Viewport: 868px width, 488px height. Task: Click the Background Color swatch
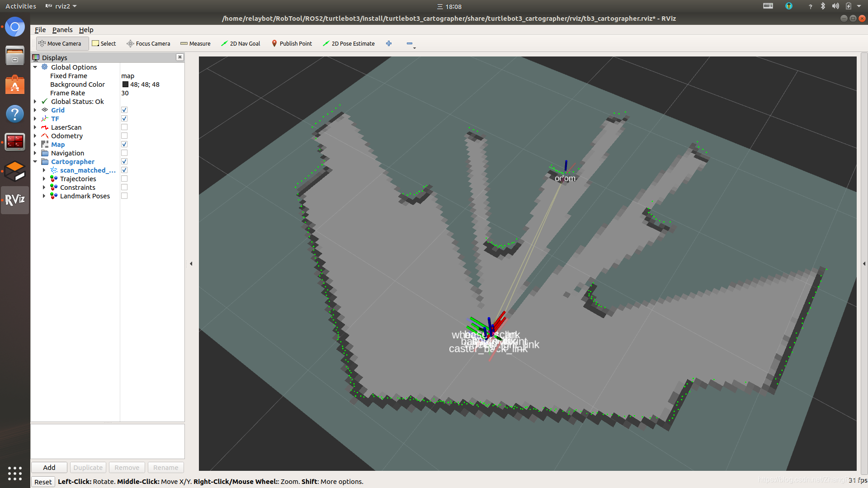click(x=125, y=84)
